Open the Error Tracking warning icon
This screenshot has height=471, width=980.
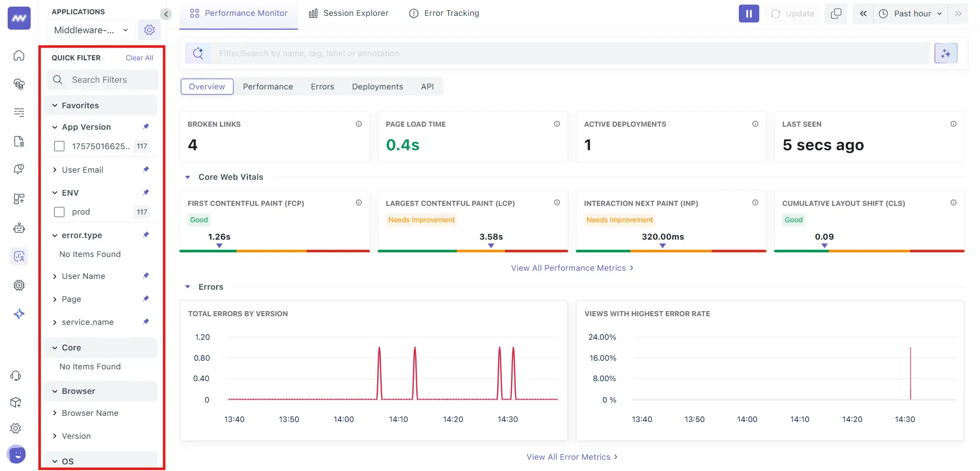[x=414, y=13]
